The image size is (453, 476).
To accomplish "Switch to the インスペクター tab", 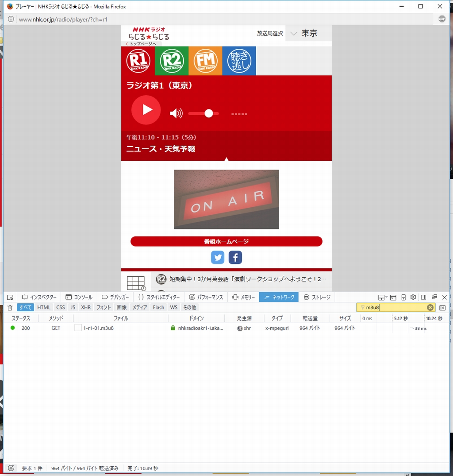I will (x=39, y=297).
